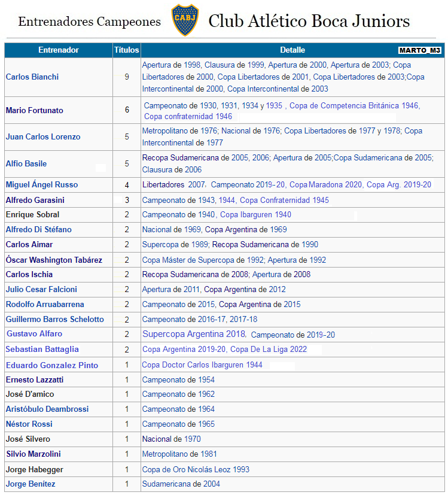Select the name José D'amico

point(30,394)
